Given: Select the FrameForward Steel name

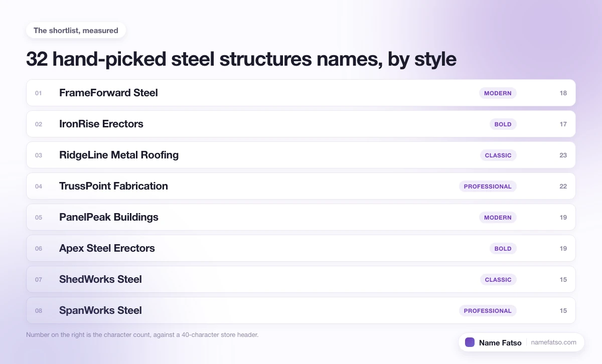Looking at the screenshot, I should tap(108, 93).
